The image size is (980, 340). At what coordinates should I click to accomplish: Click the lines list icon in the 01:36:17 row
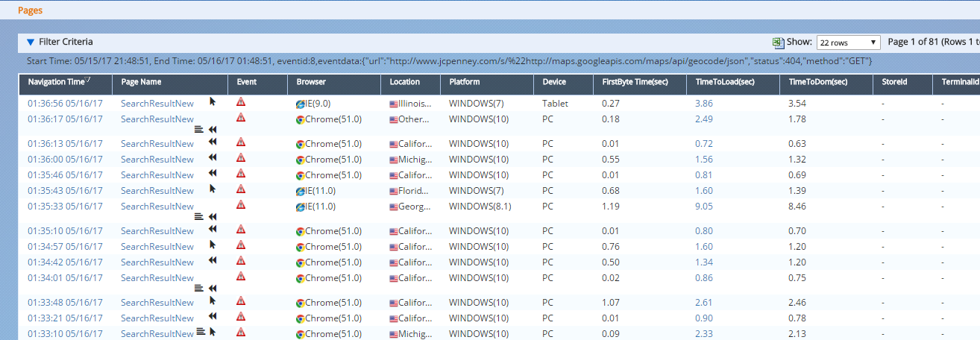click(x=198, y=129)
